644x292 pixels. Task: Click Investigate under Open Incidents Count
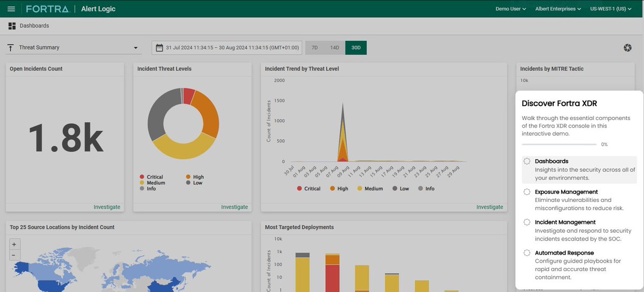(107, 207)
